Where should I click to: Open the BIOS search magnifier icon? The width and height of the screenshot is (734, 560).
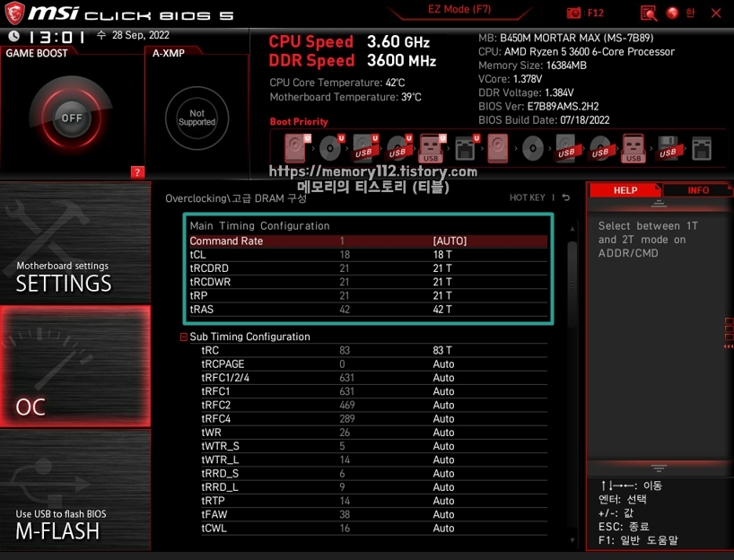[x=649, y=13]
